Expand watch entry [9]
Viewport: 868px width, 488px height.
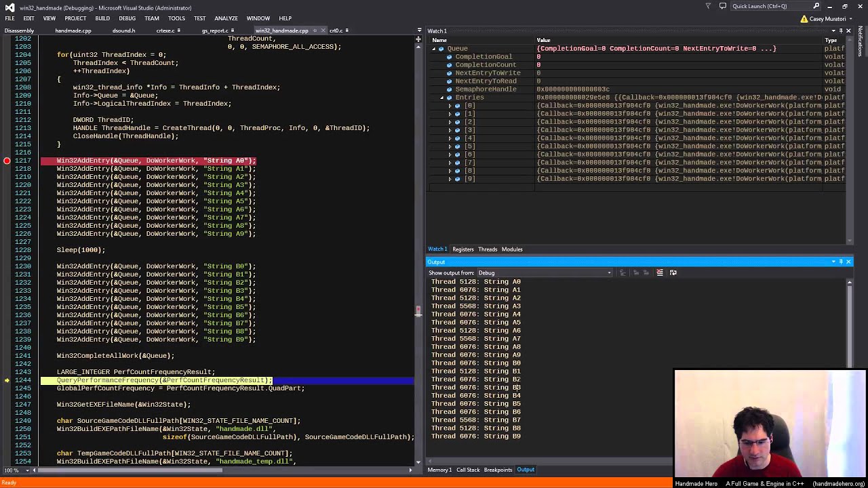click(450, 179)
